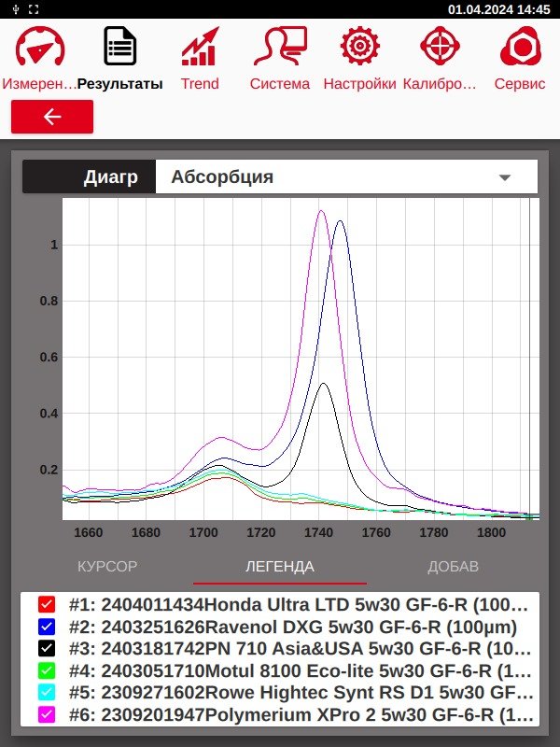Open the Результаты document icon

click(x=120, y=46)
